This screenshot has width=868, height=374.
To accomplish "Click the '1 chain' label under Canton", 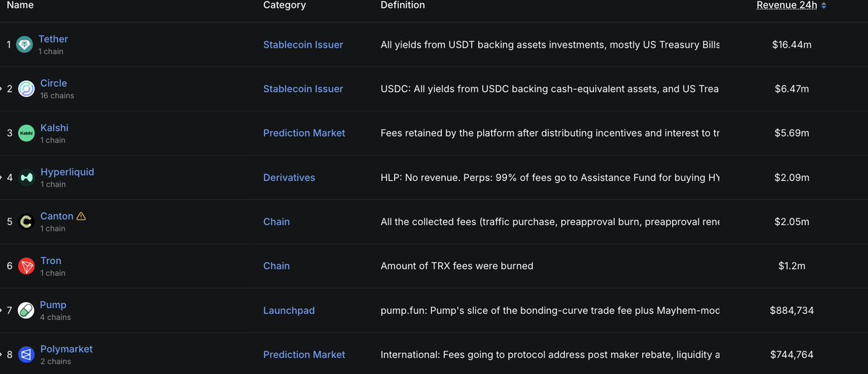I will pos(52,229).
